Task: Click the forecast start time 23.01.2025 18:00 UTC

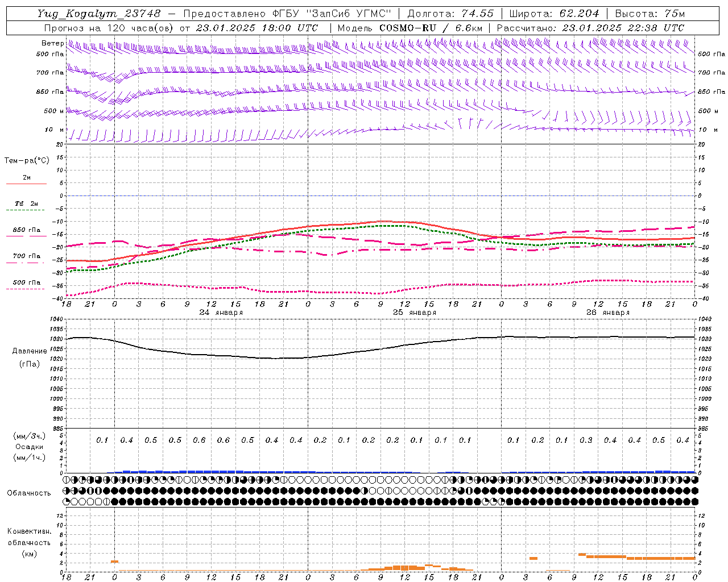Action: click(257, 28)
